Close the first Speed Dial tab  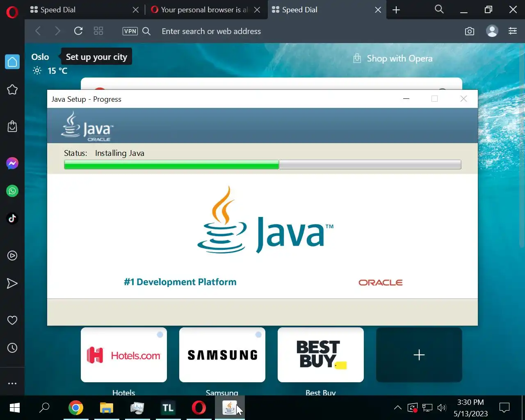(136, 10)
